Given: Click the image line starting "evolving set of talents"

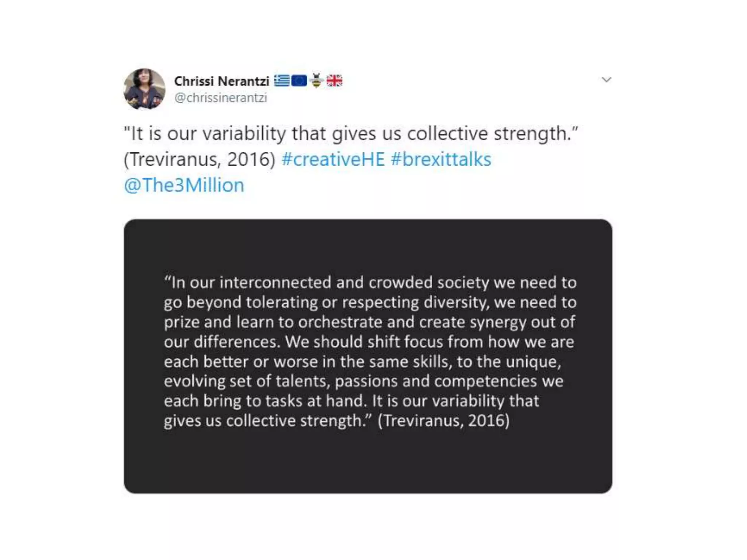Looking at the screenshot, I should tap(363, 381).
